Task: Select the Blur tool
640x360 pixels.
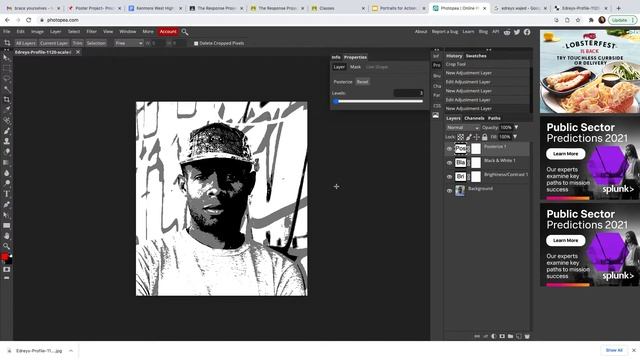Action: pyautogui.click(x=6, y=173)
